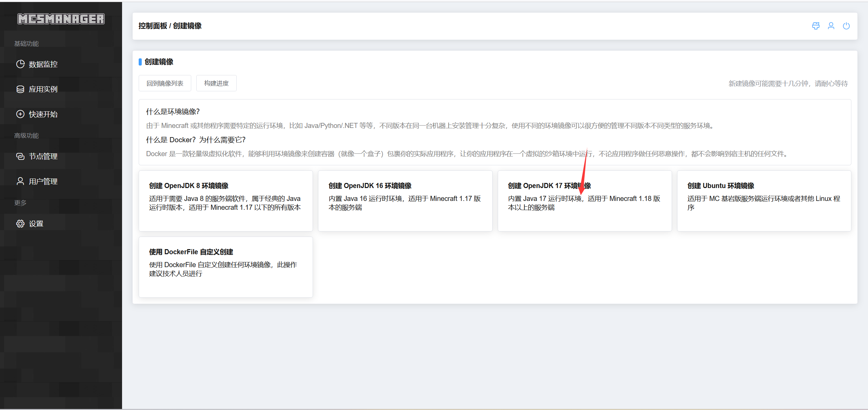Choose 创建 OpenJDK 8 环境镜像 card

tap(225, 201)
